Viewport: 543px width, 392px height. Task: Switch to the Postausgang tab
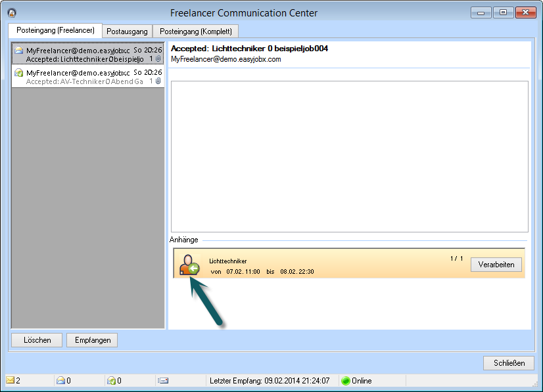point(127,32)
